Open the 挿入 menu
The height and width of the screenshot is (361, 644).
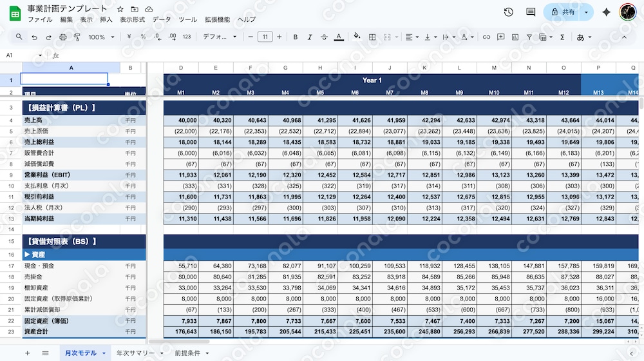[x=106, y=20]
